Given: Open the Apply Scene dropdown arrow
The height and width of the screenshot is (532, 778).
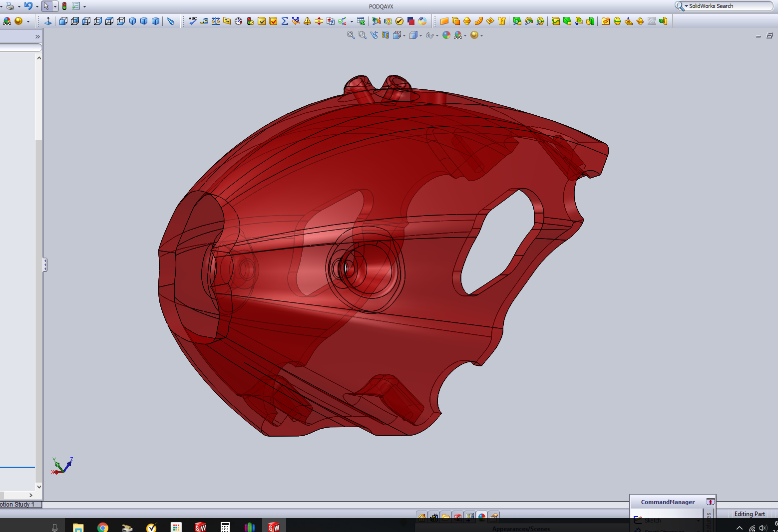Looking at the screenshot, I should (x=465, y=35).
